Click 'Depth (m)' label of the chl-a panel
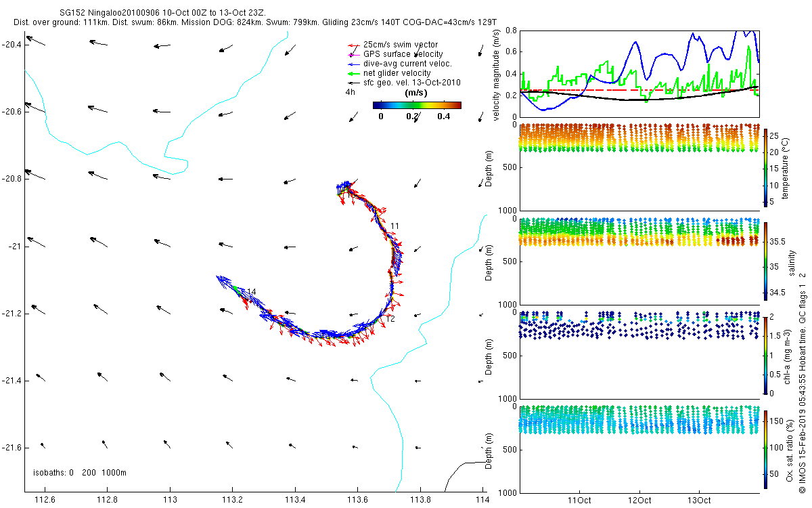812x508 pixels. [490, 357]
